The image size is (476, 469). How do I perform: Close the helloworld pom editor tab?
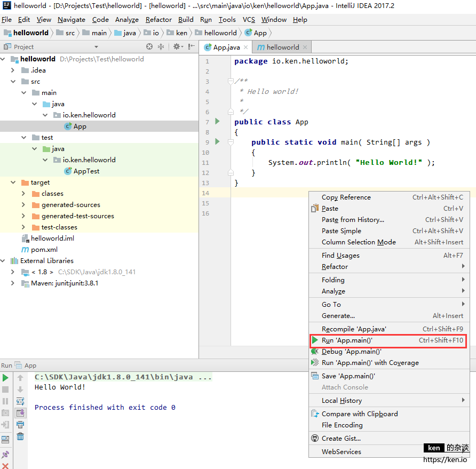pyautogui.click(x=305, y=47)
